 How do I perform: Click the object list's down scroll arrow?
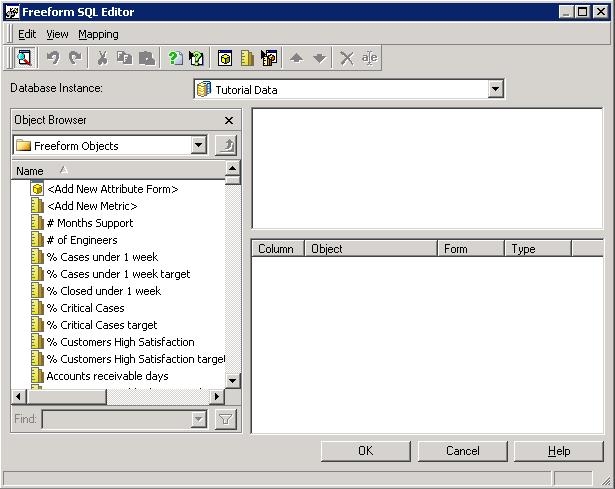pos(233,381)
